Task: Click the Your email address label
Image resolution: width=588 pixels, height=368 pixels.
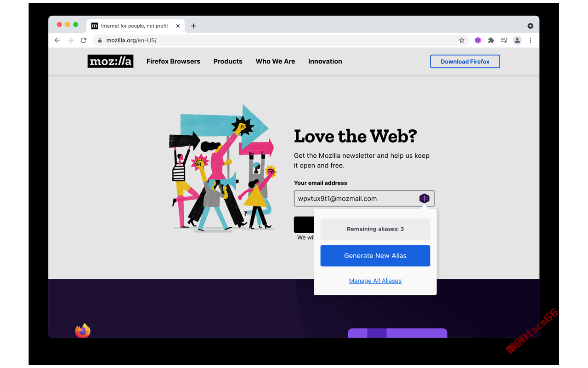Action: tap(321, 183)
